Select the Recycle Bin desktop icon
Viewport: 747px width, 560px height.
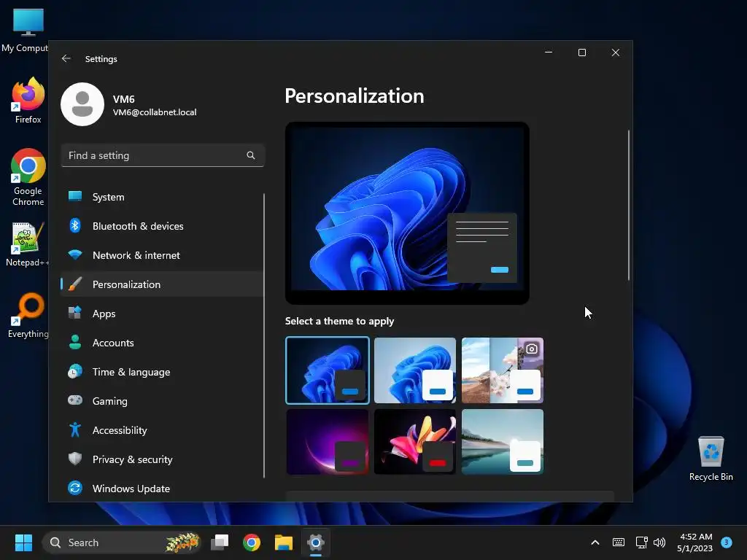coord(711,459)
